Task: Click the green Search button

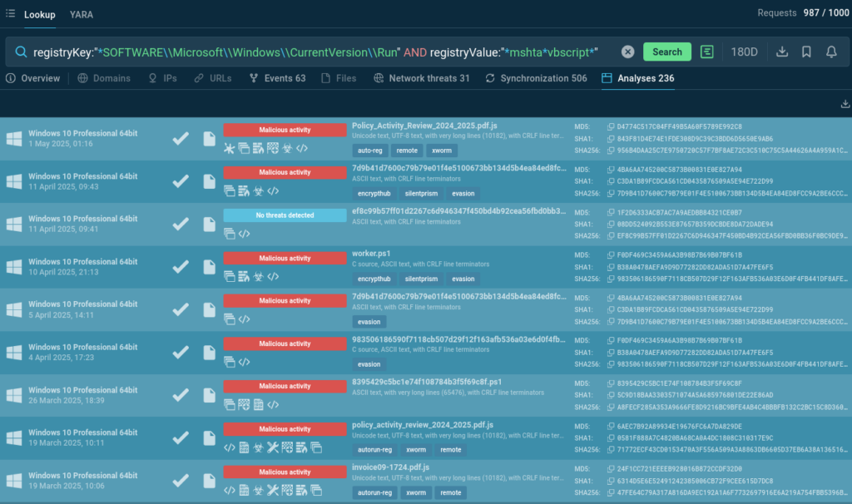Action: [x=666, y=52]
